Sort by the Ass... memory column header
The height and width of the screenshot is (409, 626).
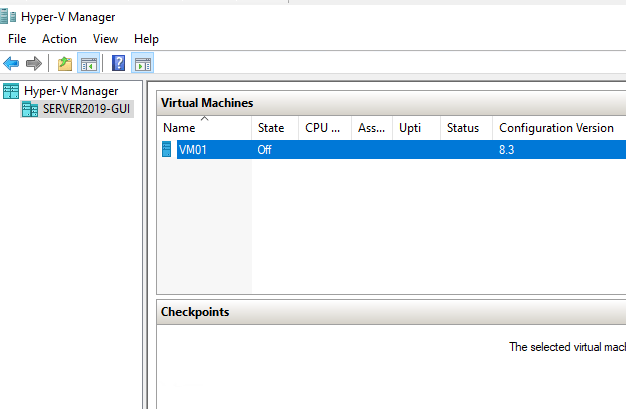372,128
